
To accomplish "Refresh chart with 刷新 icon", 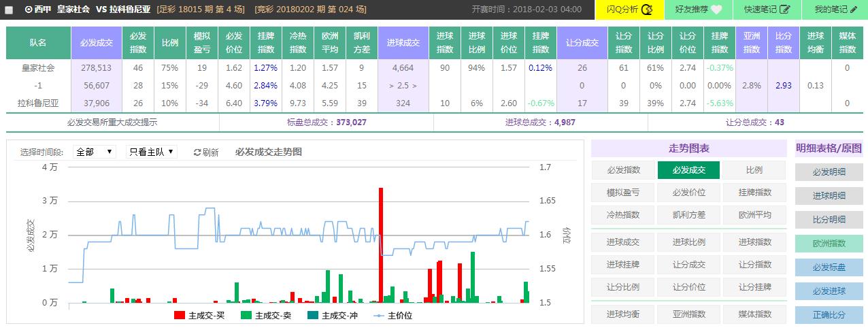I will point(206,152).
